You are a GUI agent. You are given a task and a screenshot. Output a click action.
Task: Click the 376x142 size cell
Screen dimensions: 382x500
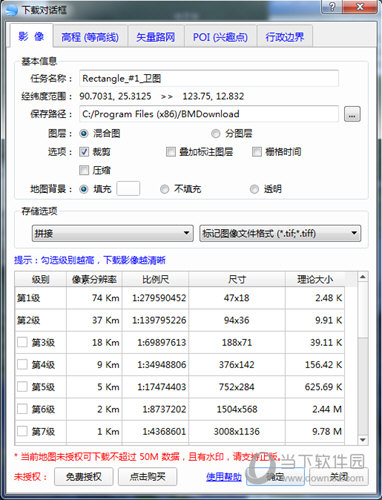tap(237, 365)
